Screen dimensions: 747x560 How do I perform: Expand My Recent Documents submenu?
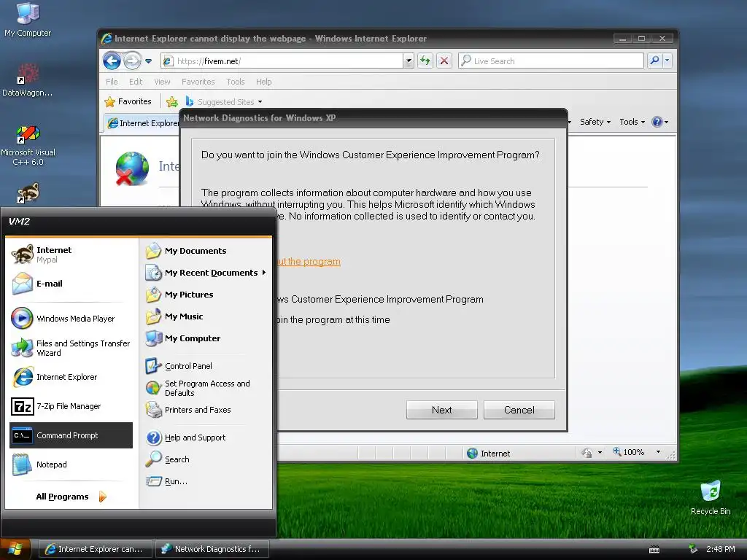[x=206, y=273]
